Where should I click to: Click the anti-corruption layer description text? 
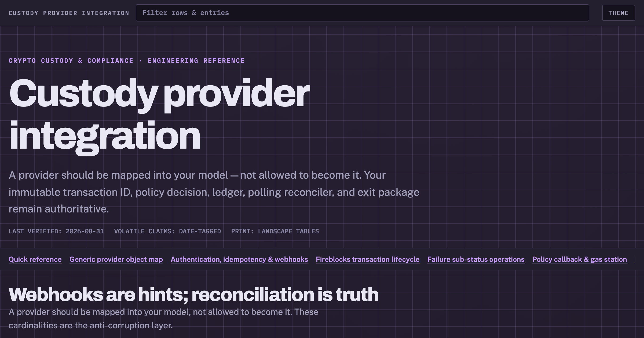coord(163,319)
